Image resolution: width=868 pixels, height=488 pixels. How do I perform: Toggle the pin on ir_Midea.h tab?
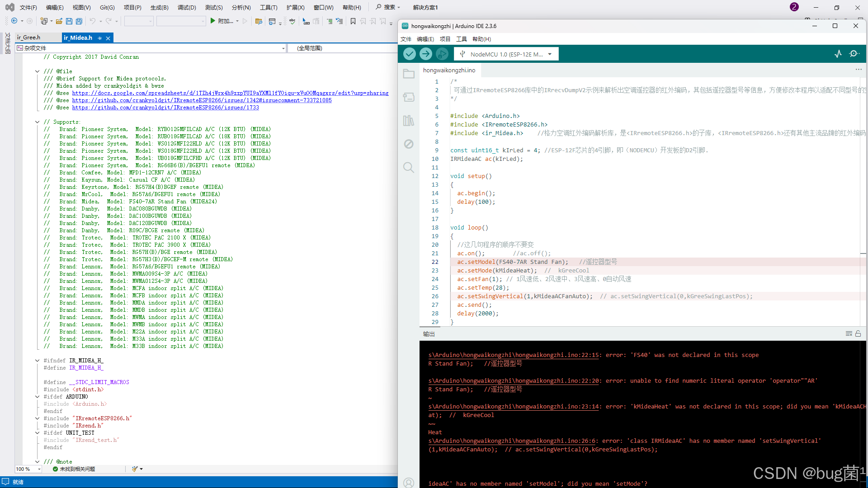(x=99, y=38)
